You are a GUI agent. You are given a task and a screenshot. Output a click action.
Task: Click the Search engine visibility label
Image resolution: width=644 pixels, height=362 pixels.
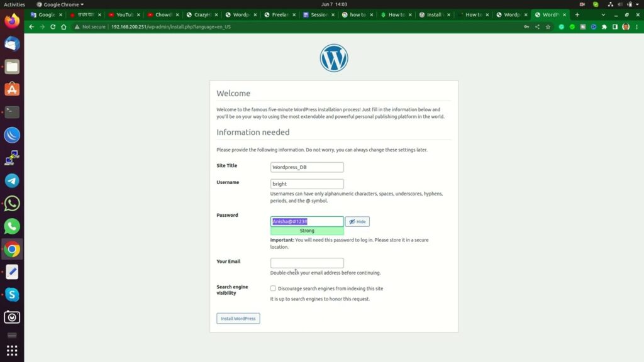point(232,290)
